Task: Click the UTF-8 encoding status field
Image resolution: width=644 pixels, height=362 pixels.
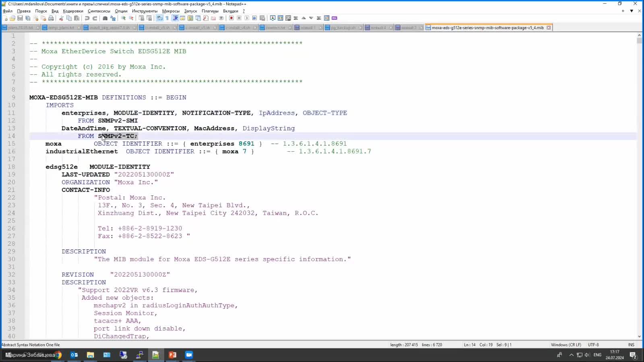Action: point(593,345)
